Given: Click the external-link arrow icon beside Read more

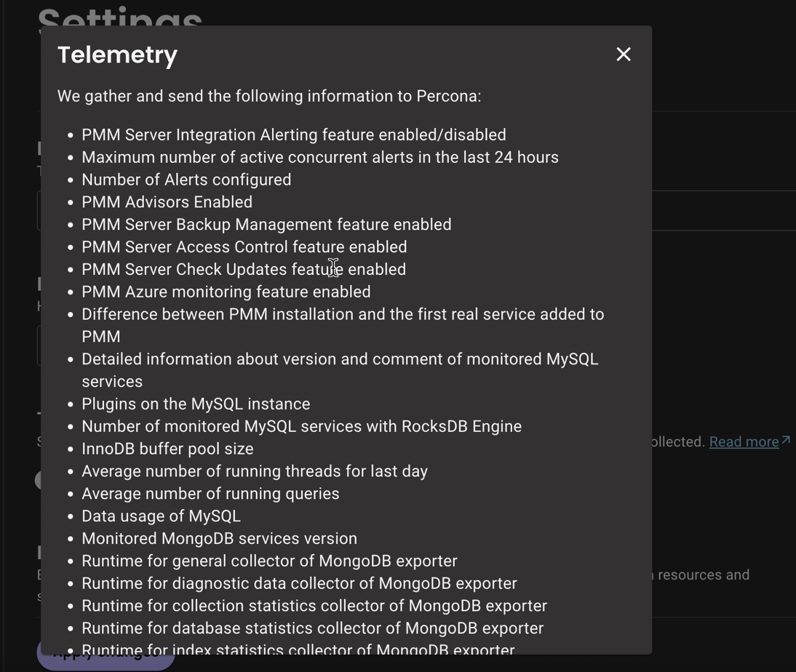Looking at the screenshot, I should pos(786,440).
